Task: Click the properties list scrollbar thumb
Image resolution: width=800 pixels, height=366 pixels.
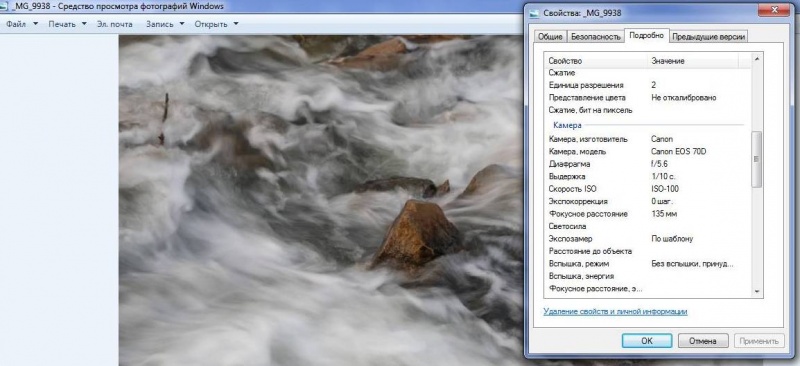Action: coord(757,159)
